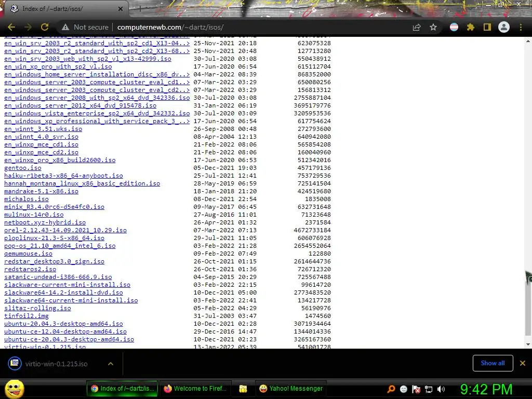Open haiku-r1beta3-x86_64-anyboot.iso link

pos(63,176)
